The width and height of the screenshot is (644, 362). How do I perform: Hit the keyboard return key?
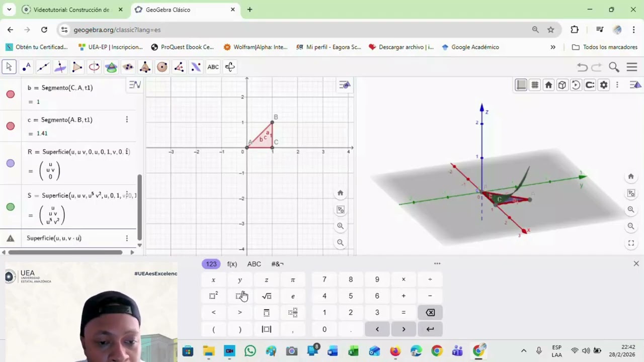coord(430,329)
